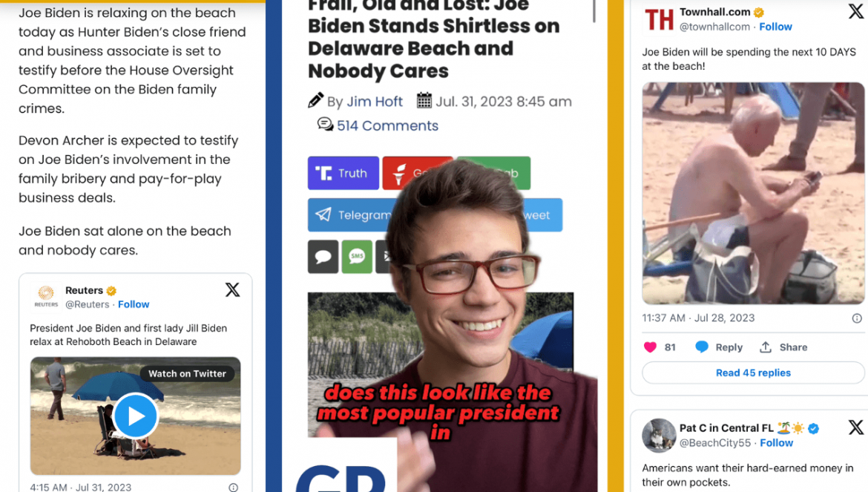
Task: Click Watch on Twitter label
Action: tap(187, 373)
